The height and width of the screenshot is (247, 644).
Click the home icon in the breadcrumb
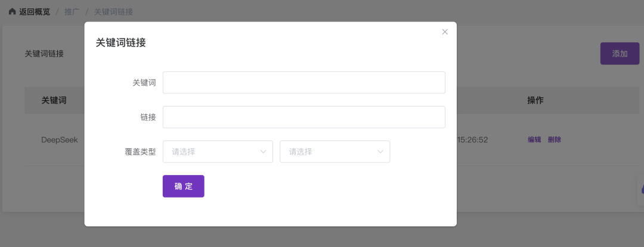(x=13, y=11)
